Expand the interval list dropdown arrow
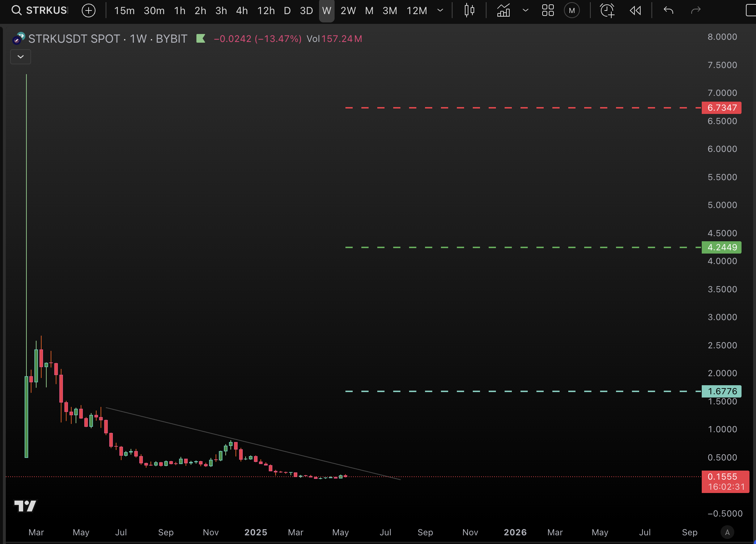Image resolution: width=756 pixels, height=544 pixels. tap(440, 10)
